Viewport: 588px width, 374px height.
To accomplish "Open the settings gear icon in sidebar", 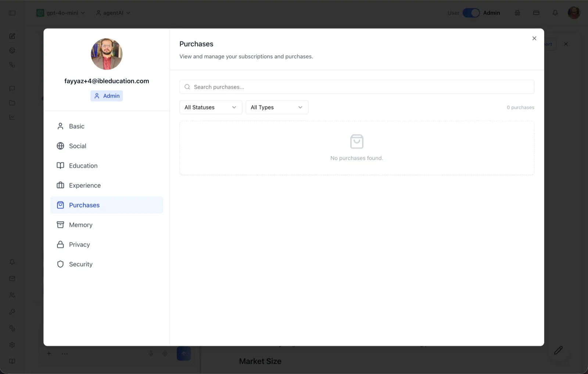I will click(12, 345).
